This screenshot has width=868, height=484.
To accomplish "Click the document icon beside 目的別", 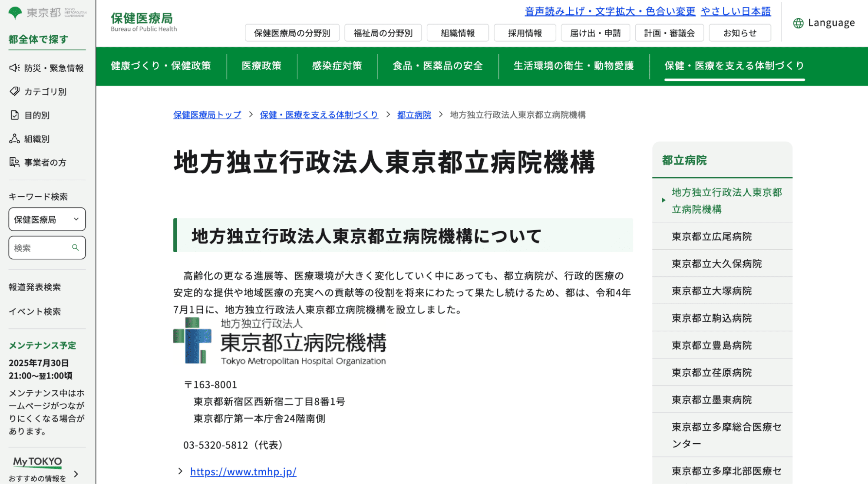I will [x=14, y=115].
